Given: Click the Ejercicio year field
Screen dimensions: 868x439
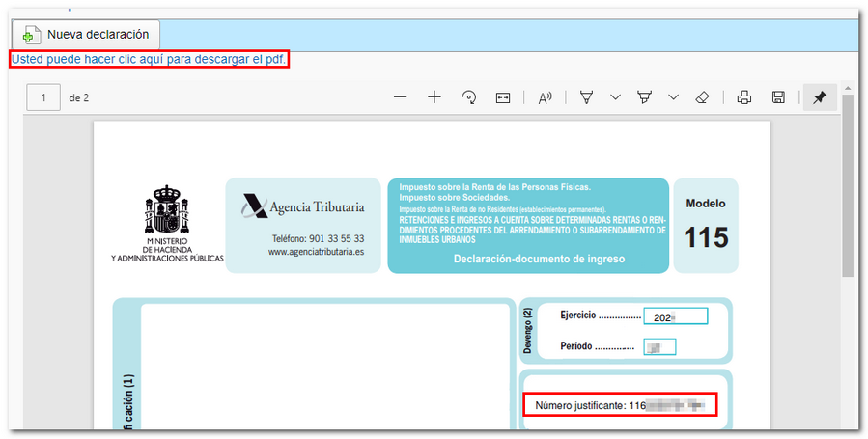Looking at the screenshot, I should click(x=675, y=316).
